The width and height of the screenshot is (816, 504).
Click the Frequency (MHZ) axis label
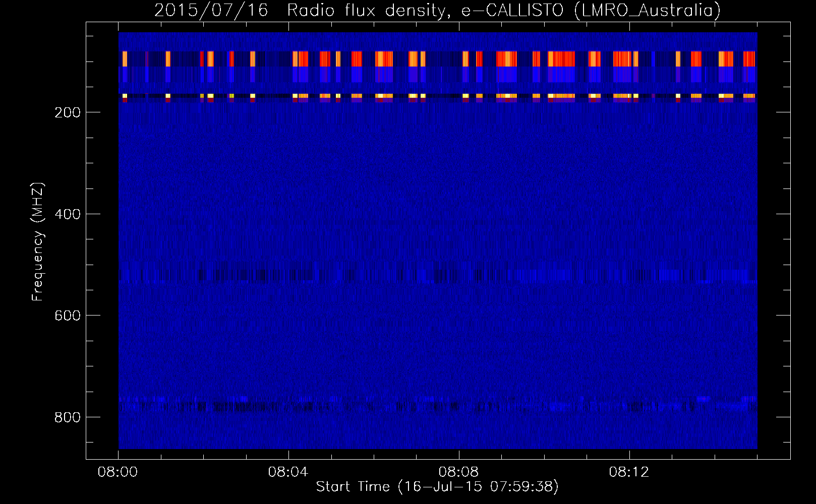coord(38,242)
